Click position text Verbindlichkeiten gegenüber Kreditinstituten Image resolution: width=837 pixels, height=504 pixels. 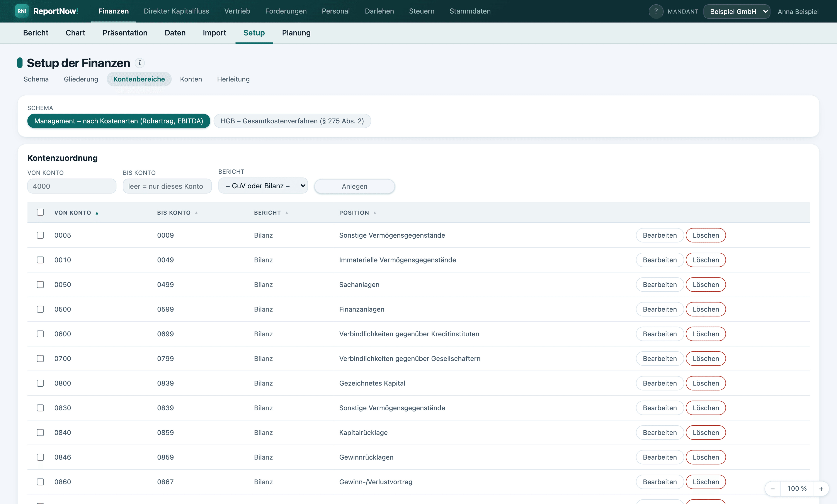[409, 334]
